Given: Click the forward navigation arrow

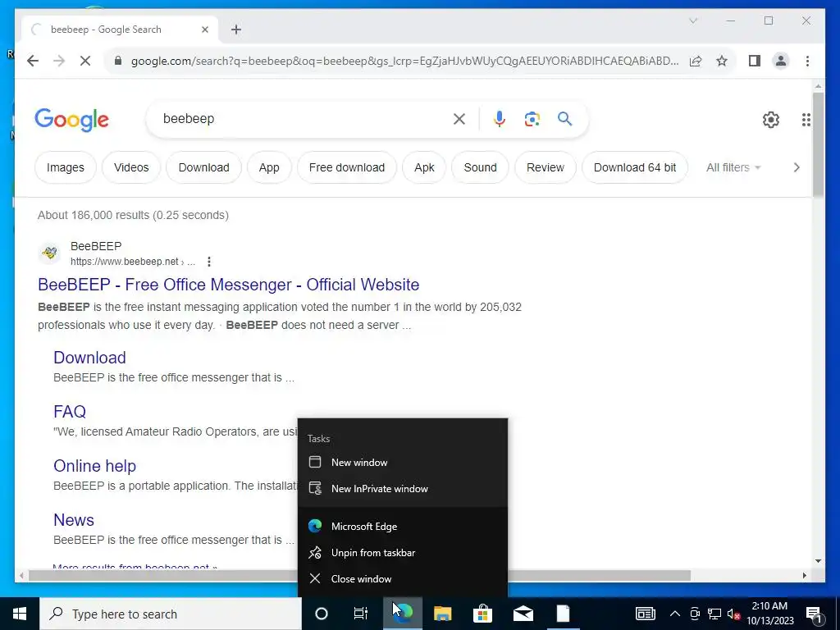Looking at the screenshot, I should pyautogui.click(x=59, y=61).
